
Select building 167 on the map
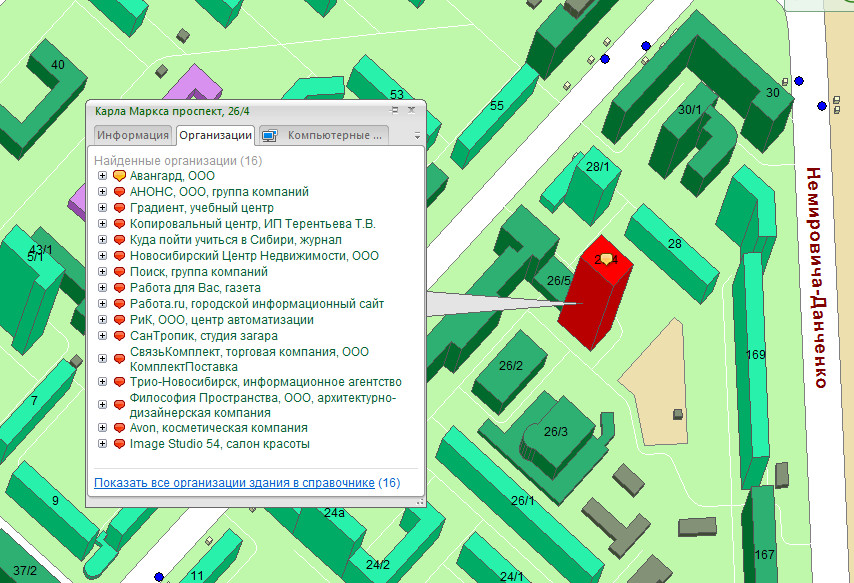(764, 554)
